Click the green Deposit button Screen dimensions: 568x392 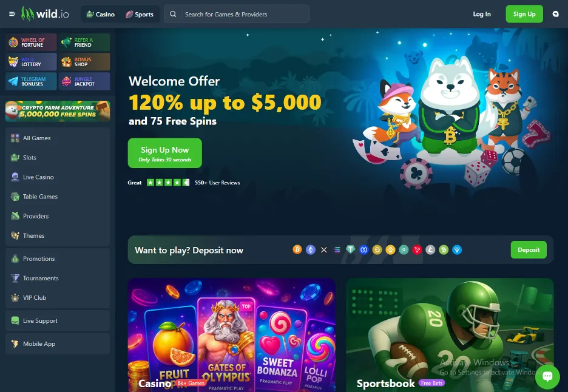pos(529,249)
